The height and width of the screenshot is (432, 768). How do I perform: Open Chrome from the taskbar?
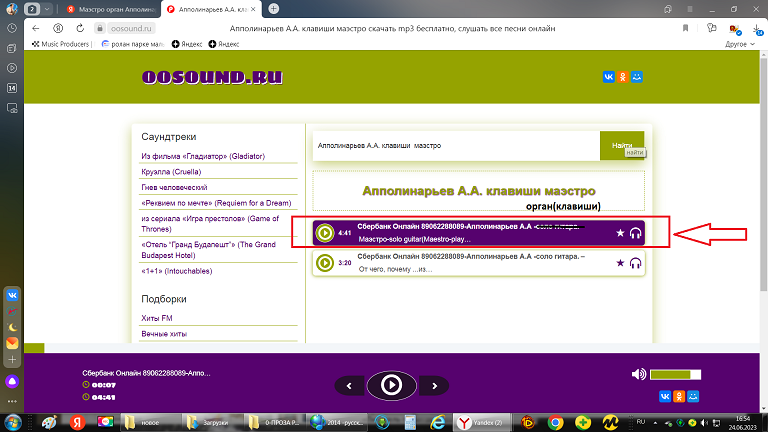click(x=555, y=422)
